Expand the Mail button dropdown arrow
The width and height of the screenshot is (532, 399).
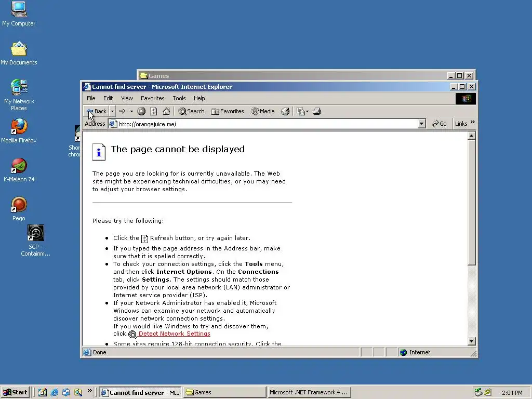308,111
